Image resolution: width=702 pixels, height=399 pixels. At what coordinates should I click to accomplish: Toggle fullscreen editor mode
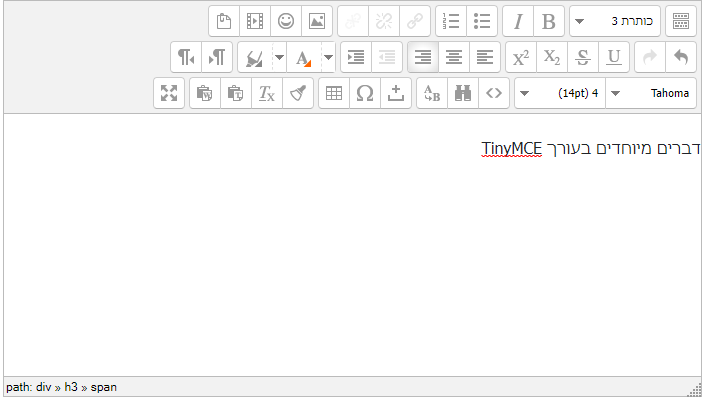point(169,93)
